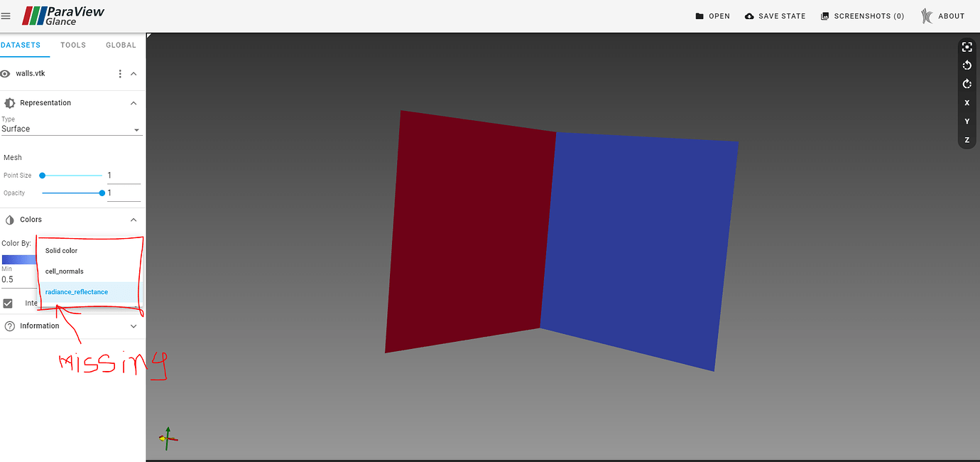Image resolution: width=980 pixels, height=462 pixels.
Task: Click the blue color map gradient swatch
Action: pos(19,259)
